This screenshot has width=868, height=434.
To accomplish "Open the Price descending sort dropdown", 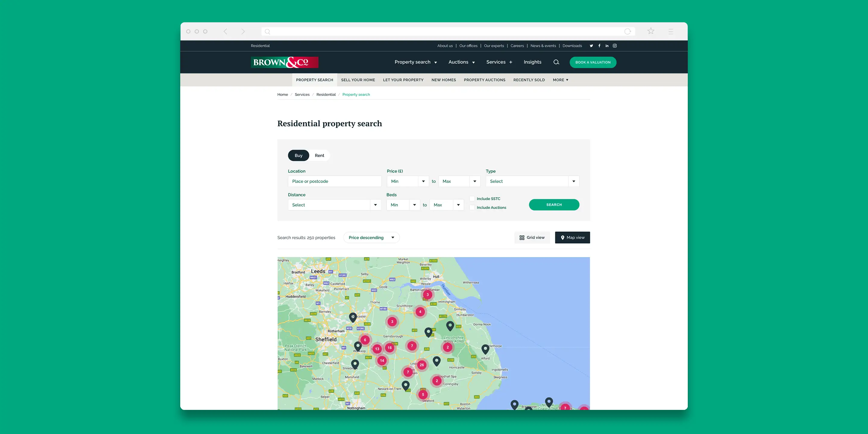I will [371, 237].
